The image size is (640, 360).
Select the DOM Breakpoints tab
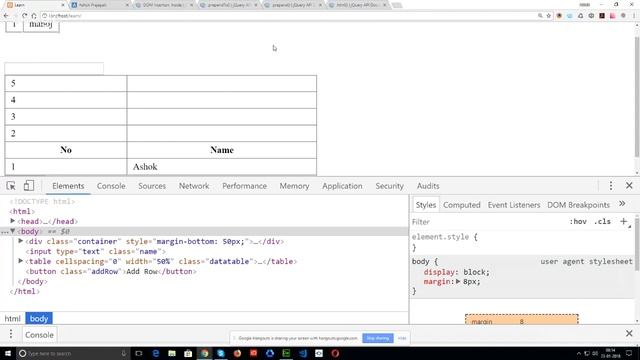click(578, 205)
